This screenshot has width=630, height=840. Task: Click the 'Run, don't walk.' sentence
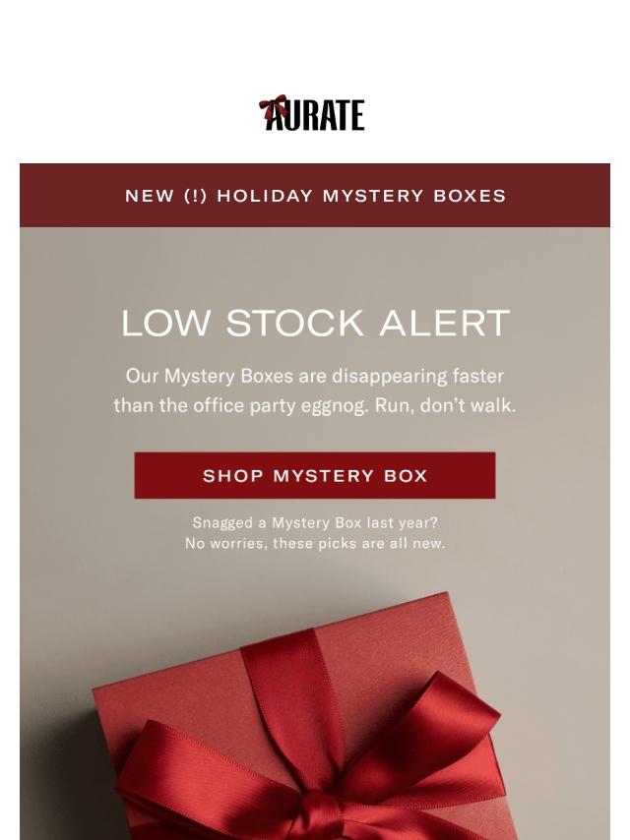445,405
